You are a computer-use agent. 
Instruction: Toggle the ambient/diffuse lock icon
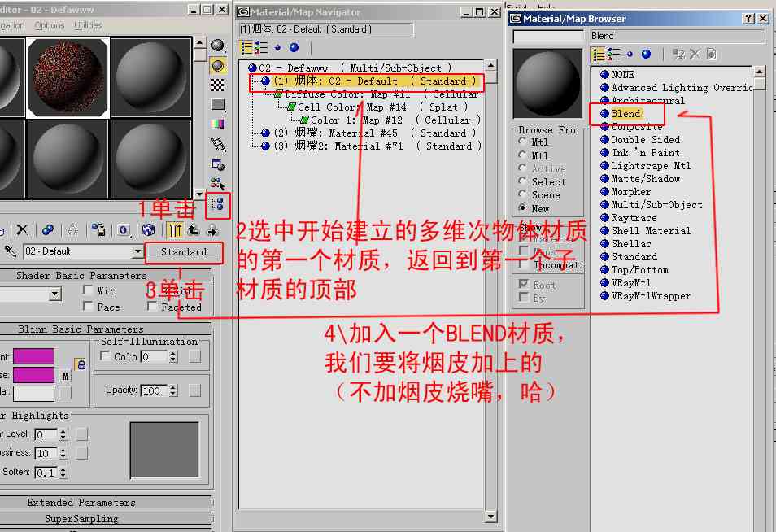tap(81, 364)
